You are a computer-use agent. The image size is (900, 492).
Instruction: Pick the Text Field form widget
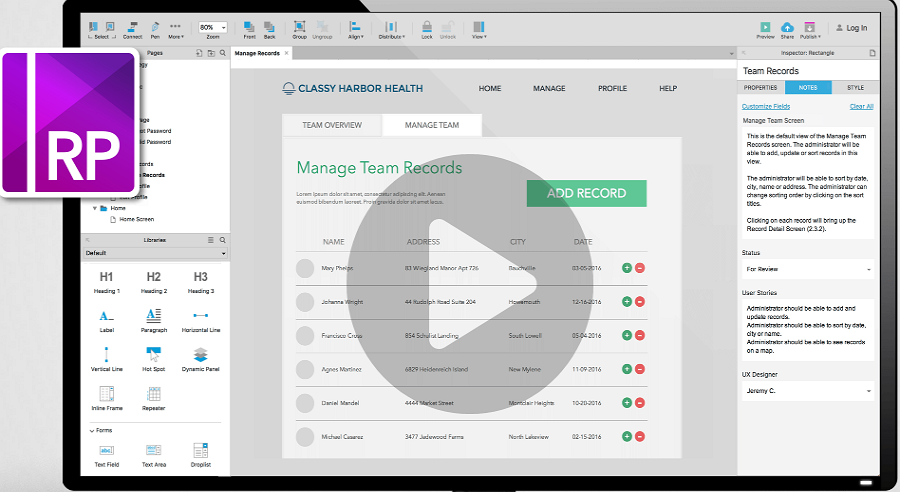107,455
